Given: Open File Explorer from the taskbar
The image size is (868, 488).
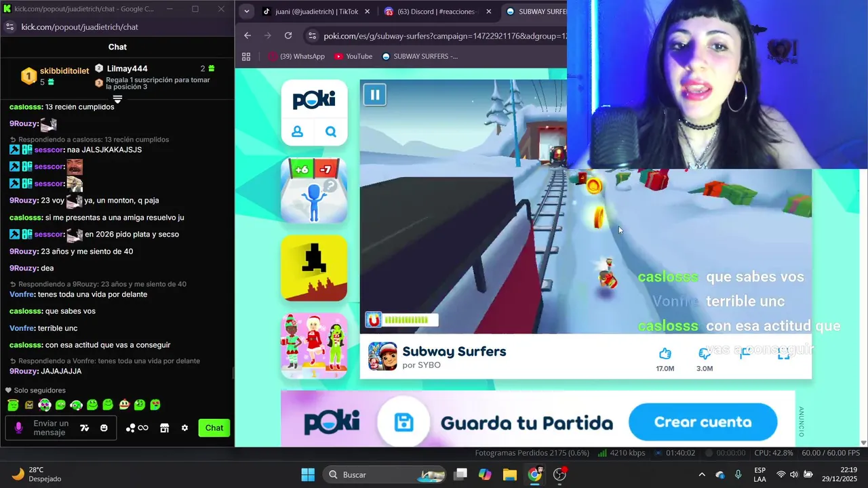Looking at the screenshot, I should tap(510, 474).
